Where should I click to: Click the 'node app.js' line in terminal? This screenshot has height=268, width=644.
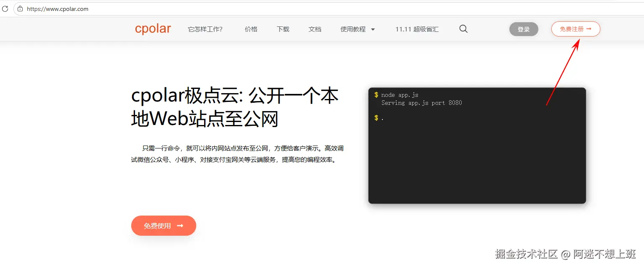[x=400, y=95]
